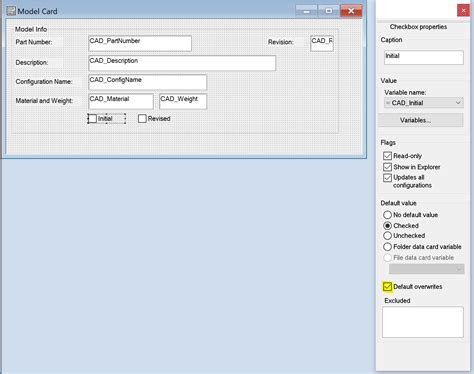
Task: Minimize the Model Card window
Action: pos(306,11)
